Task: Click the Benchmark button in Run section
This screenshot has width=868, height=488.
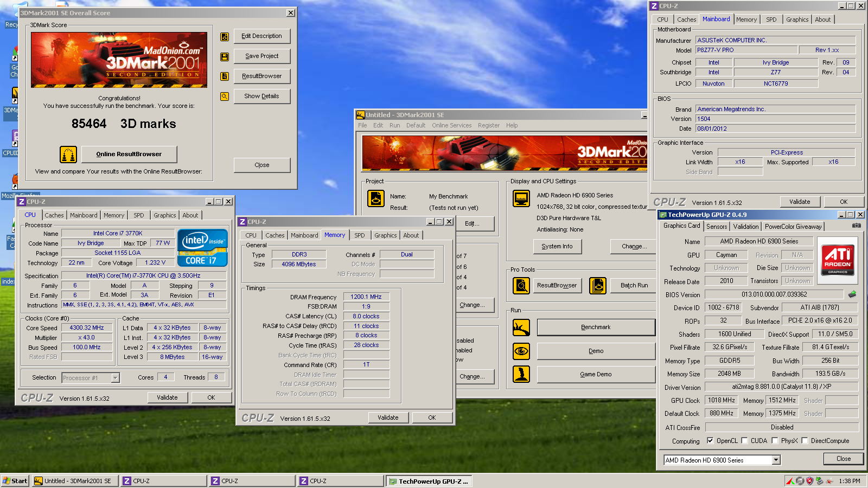Action: click(x=596, y=328)
